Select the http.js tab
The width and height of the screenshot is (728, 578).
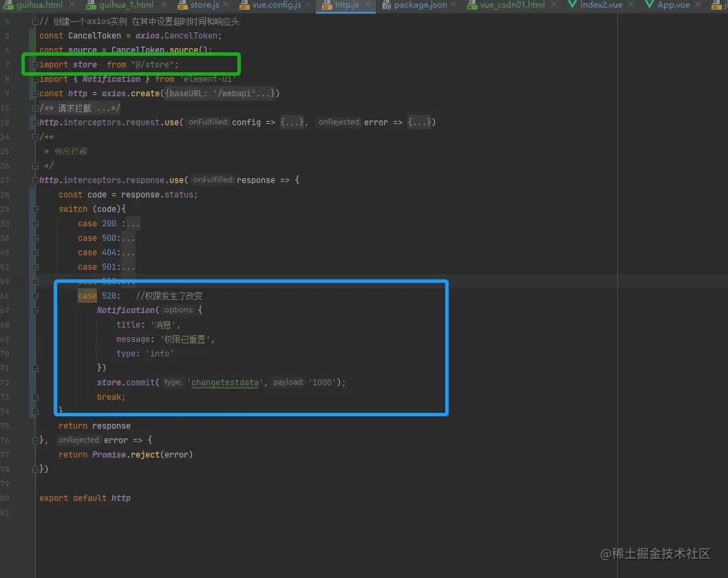[347, 5]
